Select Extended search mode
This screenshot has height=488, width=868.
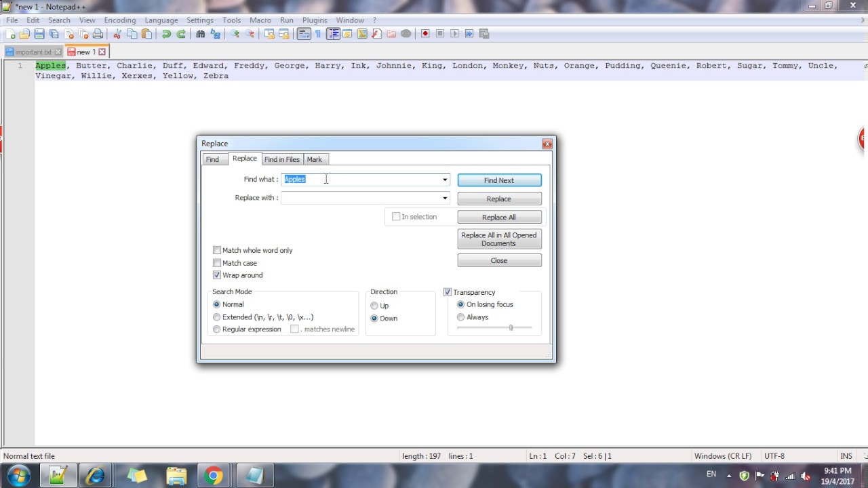[x=217, y=317]
